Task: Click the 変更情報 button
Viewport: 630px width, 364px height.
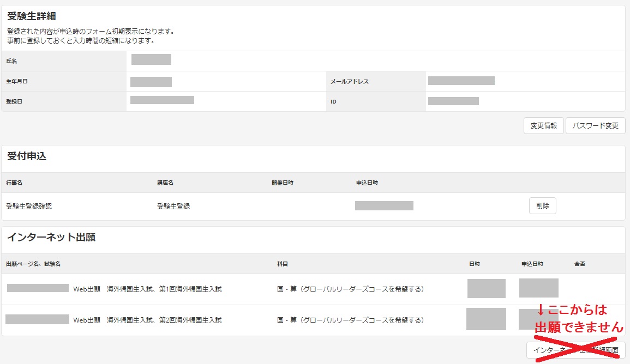Action: tap(543, 125)
